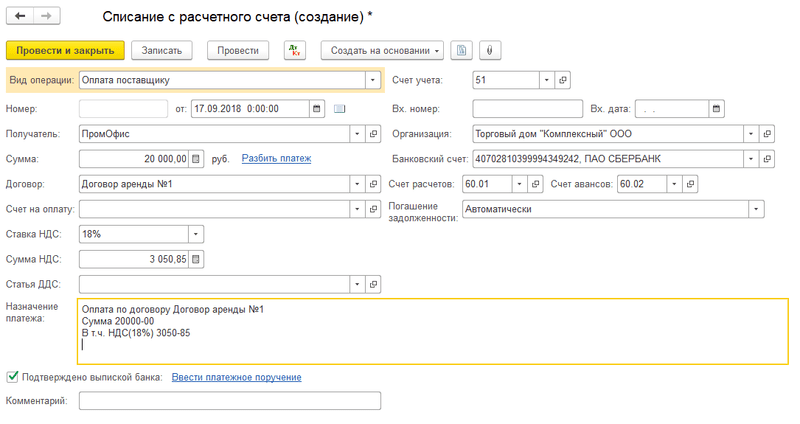Expand the Вид операции dropdown

[x=373, y=80]
